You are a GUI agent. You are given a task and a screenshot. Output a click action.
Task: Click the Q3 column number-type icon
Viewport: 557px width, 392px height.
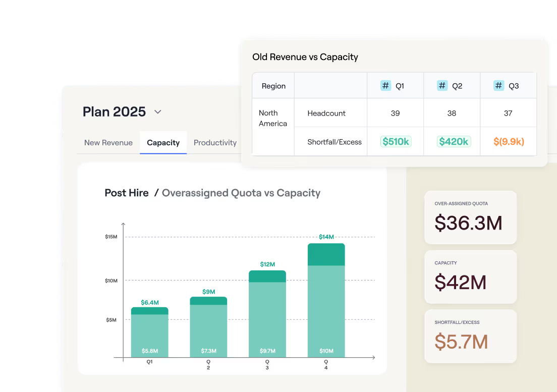point(498,86)
